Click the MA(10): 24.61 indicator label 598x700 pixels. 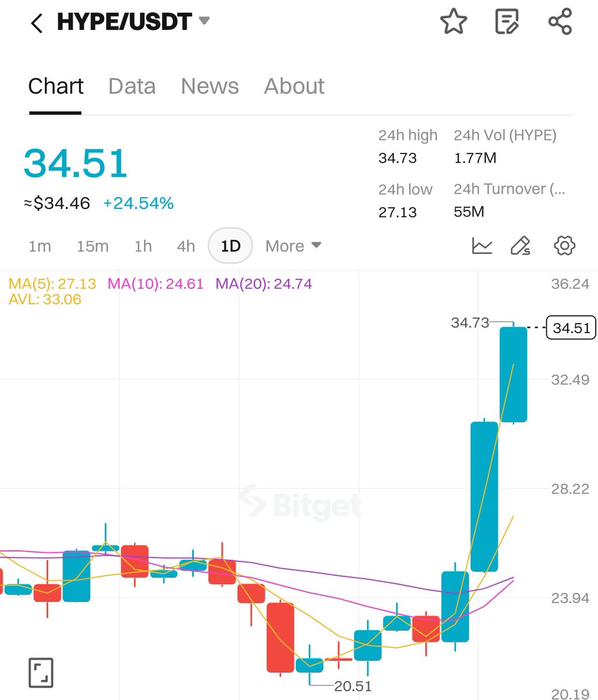156,284
